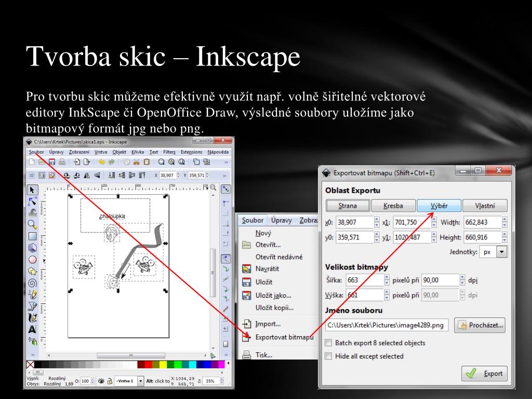Open the color palette menu arrow
The width and height of the screenshot is (532, 399).
pos(229,363)
